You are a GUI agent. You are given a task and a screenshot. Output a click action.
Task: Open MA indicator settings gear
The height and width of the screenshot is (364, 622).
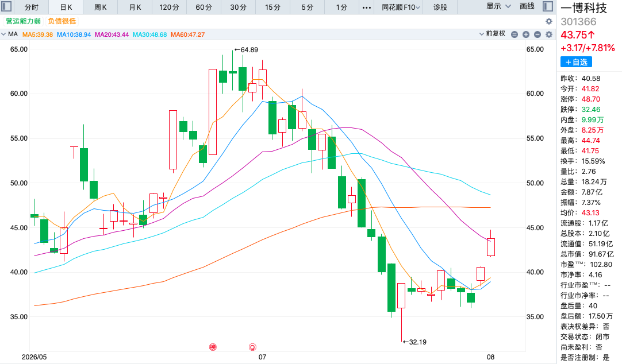click(x=549, y=34)
